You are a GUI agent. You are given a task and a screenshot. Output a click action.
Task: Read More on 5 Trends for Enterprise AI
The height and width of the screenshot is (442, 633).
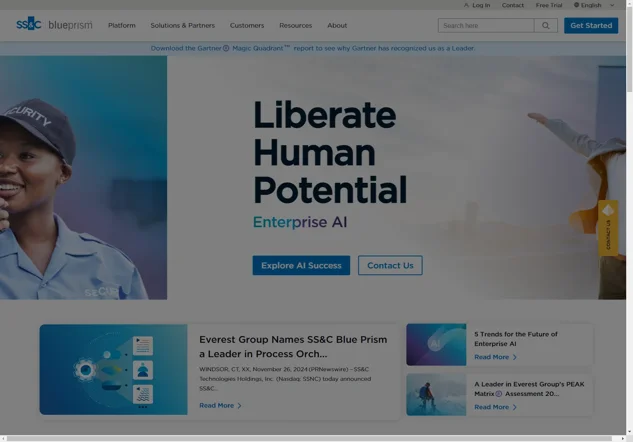(x=491, y=357)
